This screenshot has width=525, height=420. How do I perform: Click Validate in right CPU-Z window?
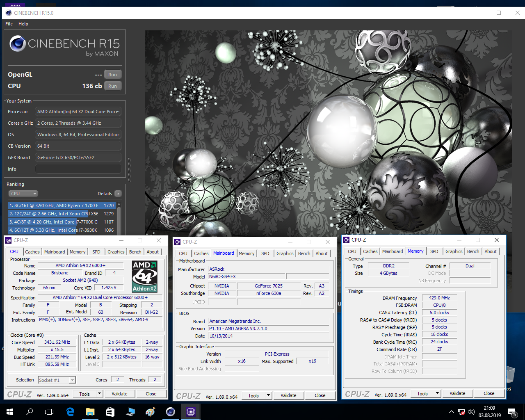(457, 393)
